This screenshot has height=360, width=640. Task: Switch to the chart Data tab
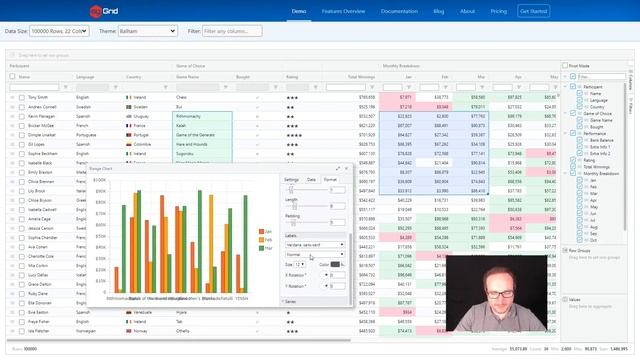coord(311,180)
